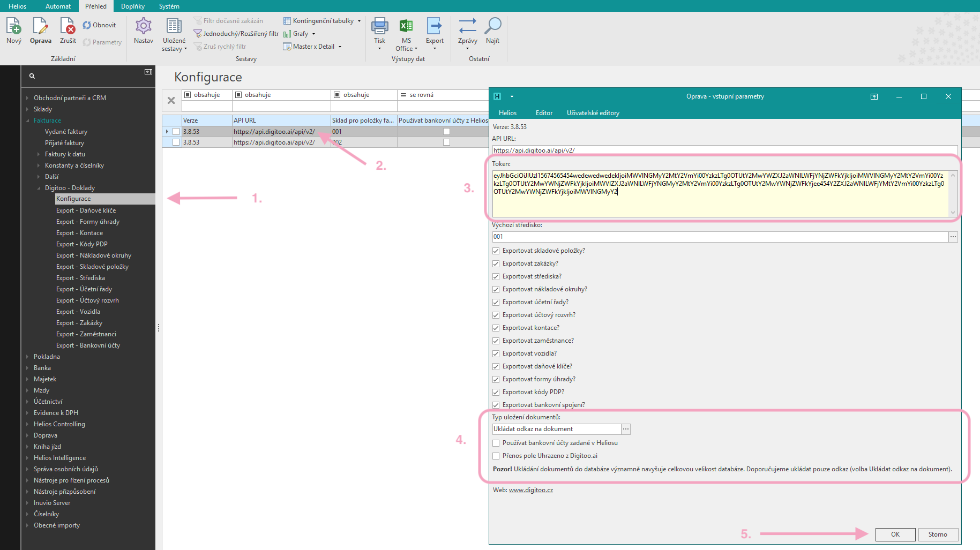Click in the Token text field
Screen dimensions: 980x550
click(720, 194)
